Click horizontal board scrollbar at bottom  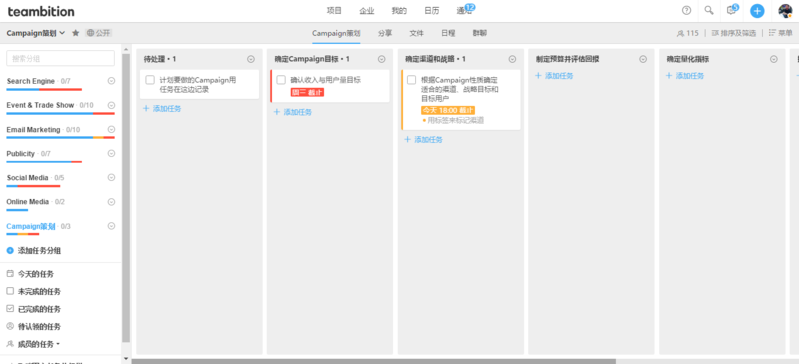[374, 361]
